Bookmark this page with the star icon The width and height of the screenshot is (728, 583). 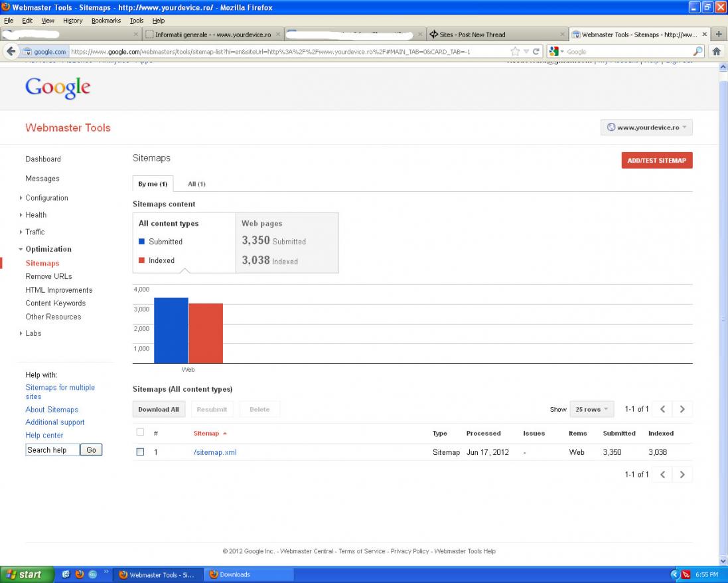[515, 52]
